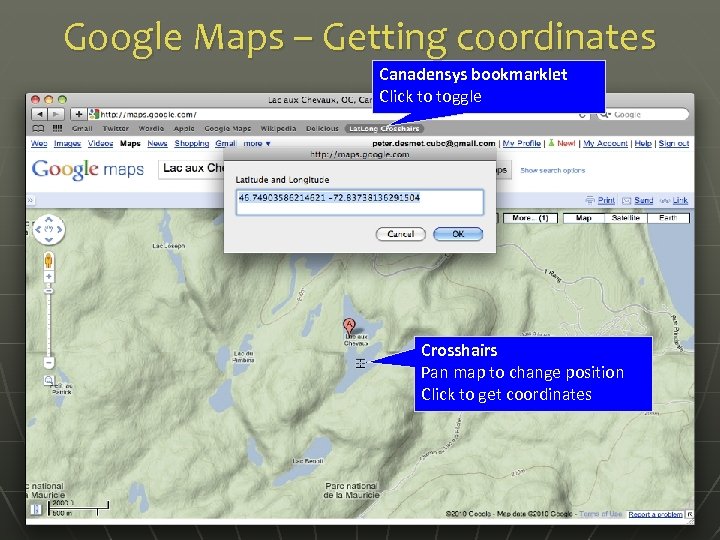Zoom out with the minus button
The height and width of the screenshot is (540, 720).
pos(49,362)
